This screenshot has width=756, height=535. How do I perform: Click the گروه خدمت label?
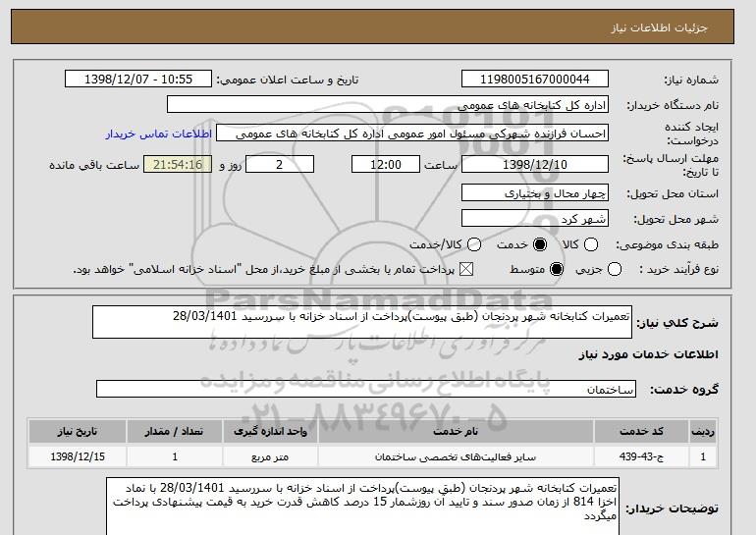(x=684, y=389)
